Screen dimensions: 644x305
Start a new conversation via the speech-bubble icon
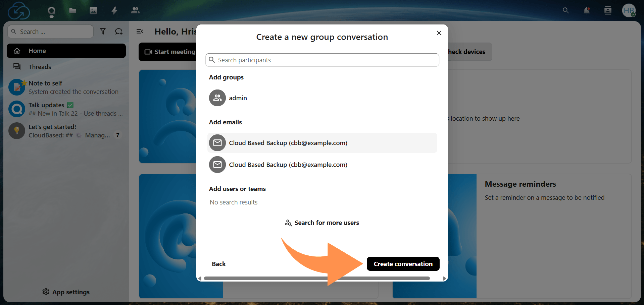[x=119, y=31]
